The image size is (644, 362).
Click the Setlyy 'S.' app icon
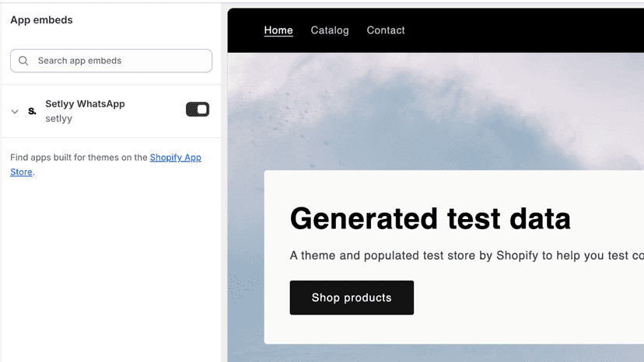point(32,111)
